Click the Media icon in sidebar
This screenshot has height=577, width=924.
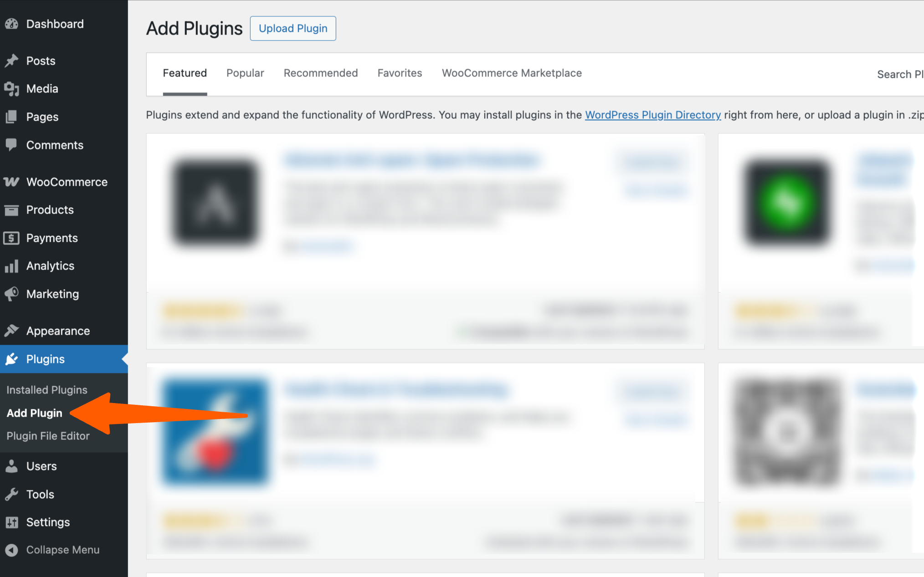[11, 89]
